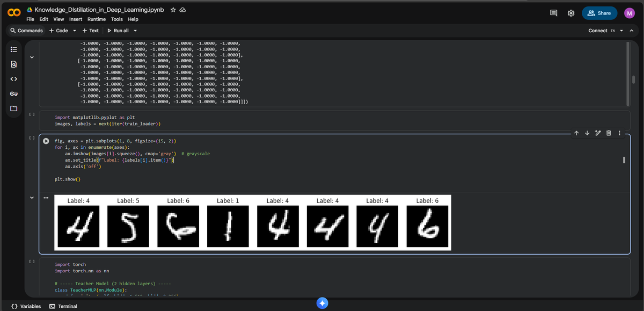The image size is (644, 311).
Task: Open the Table of contents panel
Action: click(x=13, y=50)
